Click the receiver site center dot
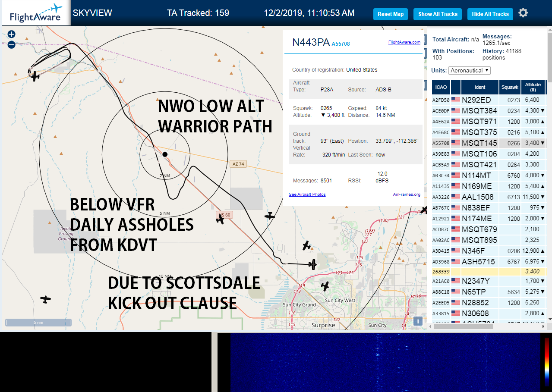 pos(164,154)
